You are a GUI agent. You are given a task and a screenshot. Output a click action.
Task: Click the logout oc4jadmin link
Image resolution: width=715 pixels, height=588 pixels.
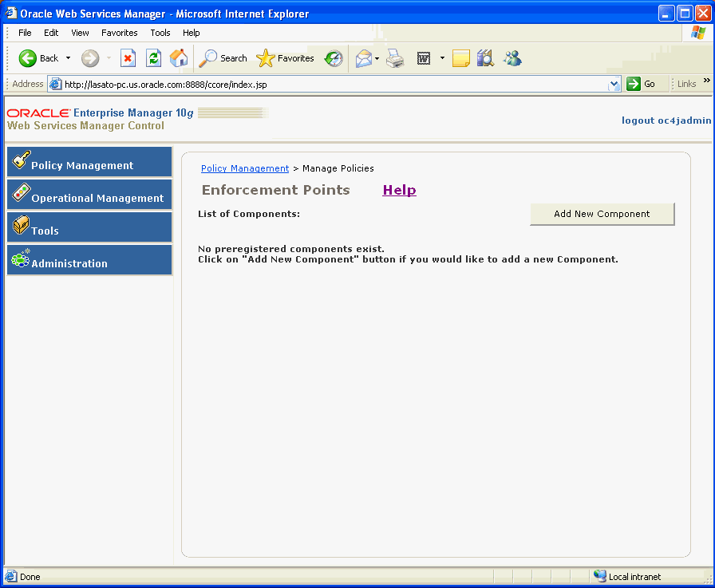click(x=666, y=120)
